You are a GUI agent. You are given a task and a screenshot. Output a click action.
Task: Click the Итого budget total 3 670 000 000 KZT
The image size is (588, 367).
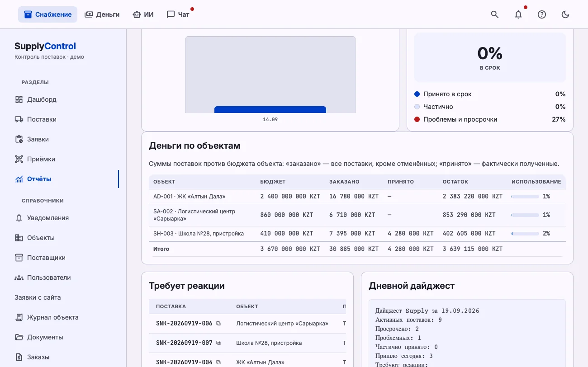tap(290, 249)
